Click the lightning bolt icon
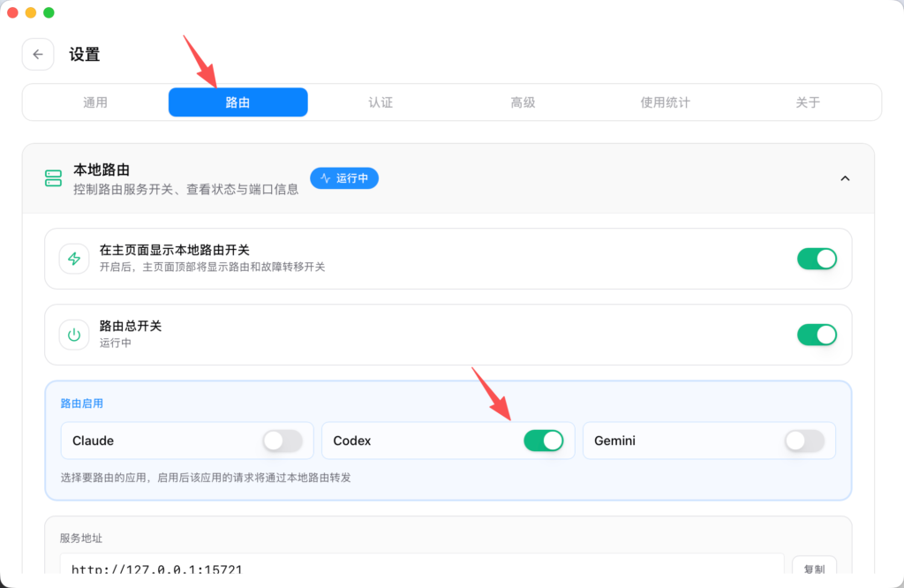The height and width of the screenshot is (588, 904). pyautogui.click(x=74, y=259)
